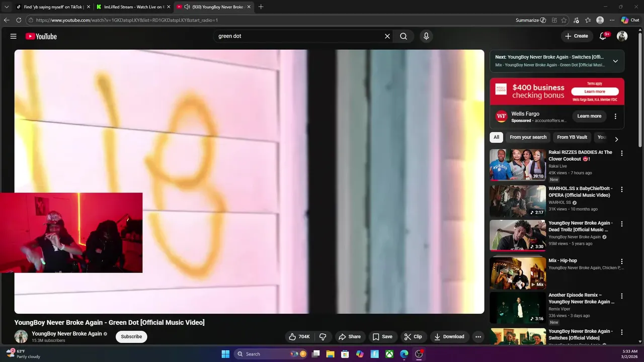The width and height of the screenshot is (644, 362).
Task: Show more filter chips with the arrow
Action: click(616, 139)
